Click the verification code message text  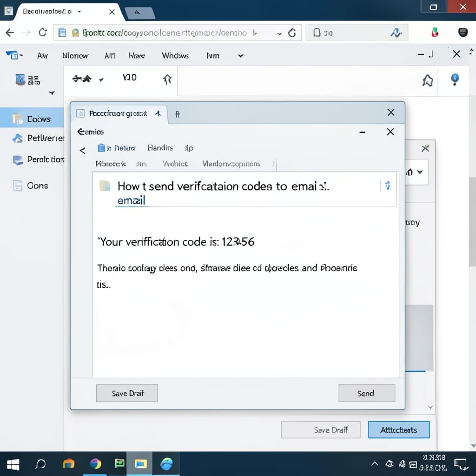point(176,242)
